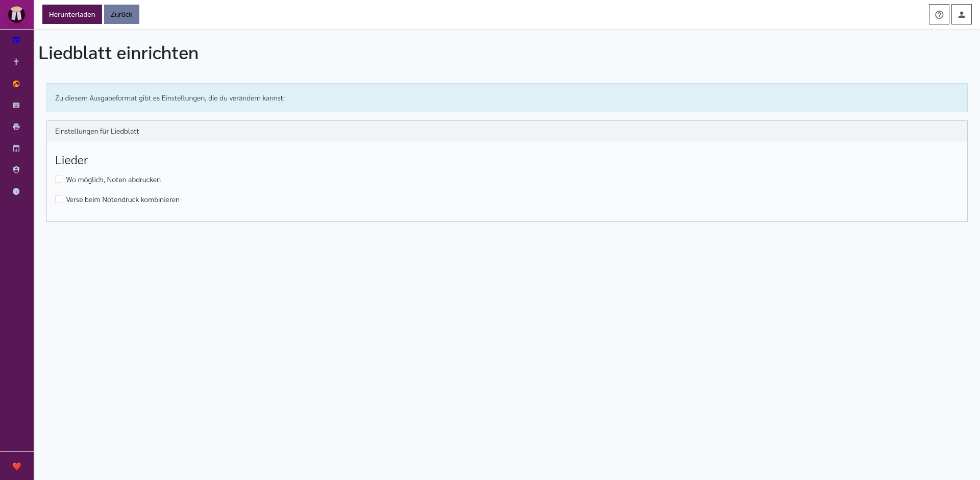
Task: Open the orange globe sidebar icon
Action: (16, 84)
